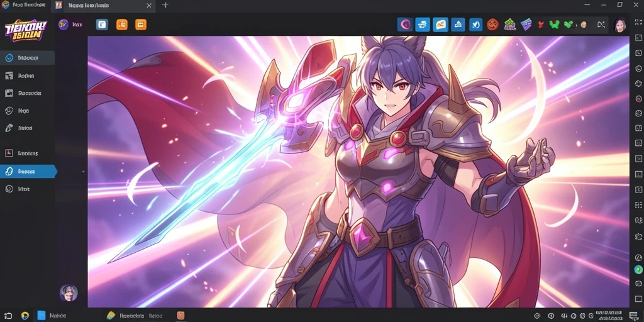Click the round avatar at sidebar bottom

click(69, 293)
